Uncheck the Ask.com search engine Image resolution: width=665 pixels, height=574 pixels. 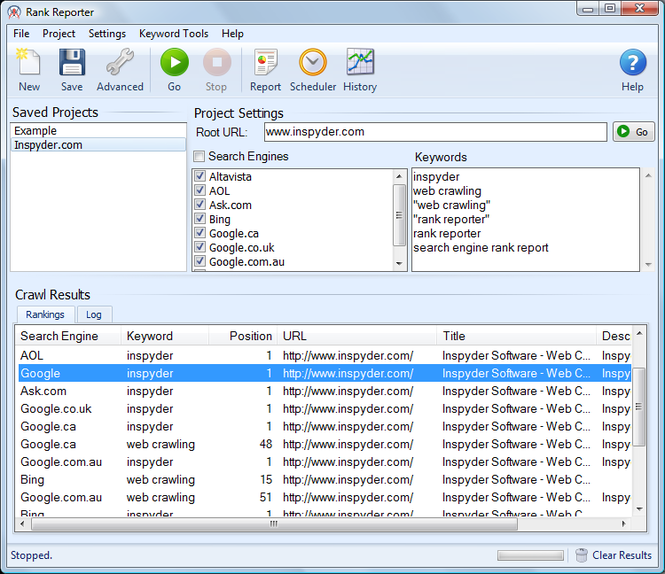[200, 204]
